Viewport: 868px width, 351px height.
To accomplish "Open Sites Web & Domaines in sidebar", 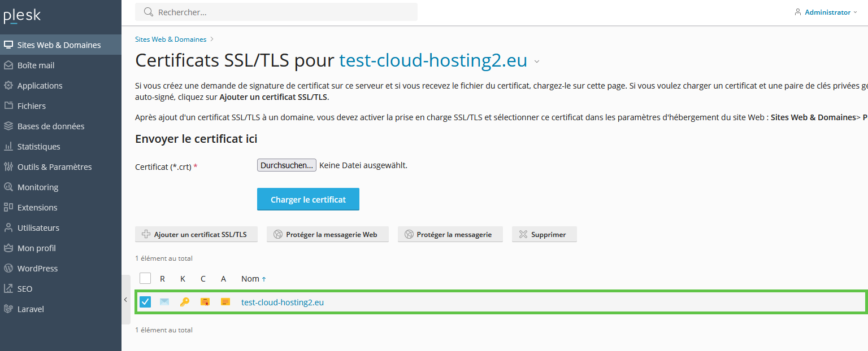I will tap(60, 45).
